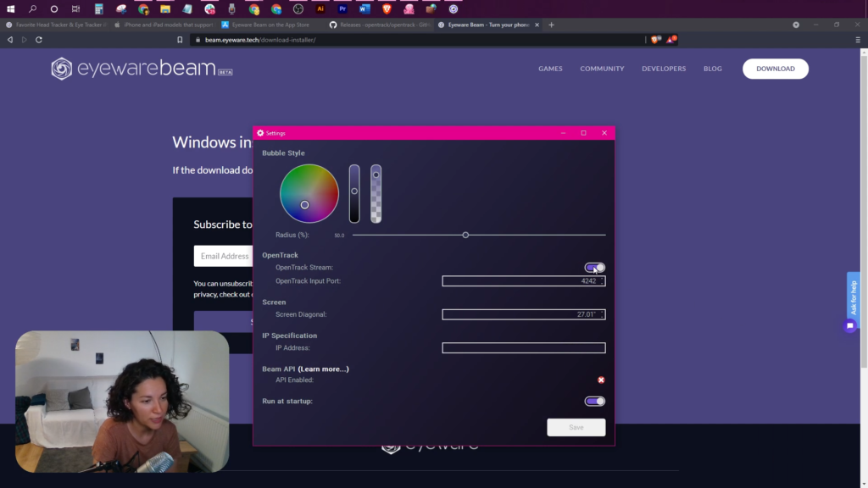Click the Radius percentage slider handle
Image resolution: width=868 pixels, height=488 pixels.
coord(465,236)
